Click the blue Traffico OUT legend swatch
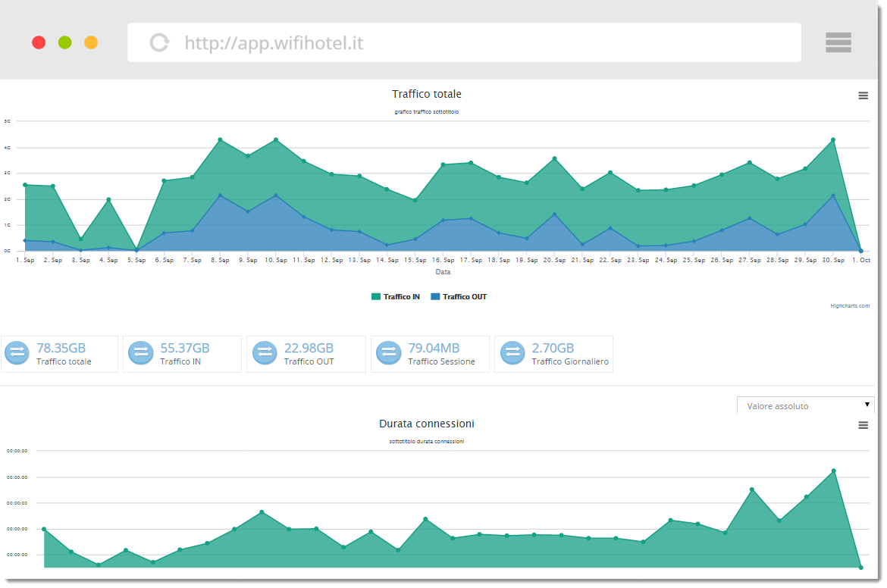 click(435, 297)
